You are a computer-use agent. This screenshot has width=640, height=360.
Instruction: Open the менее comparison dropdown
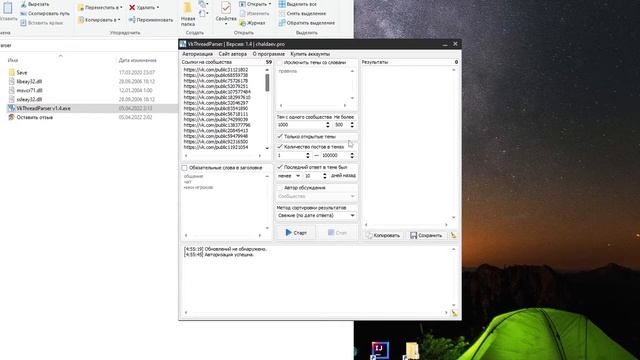[289, 176]
